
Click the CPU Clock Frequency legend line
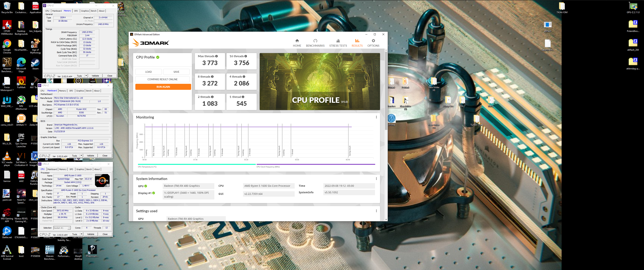click(315, 164)
